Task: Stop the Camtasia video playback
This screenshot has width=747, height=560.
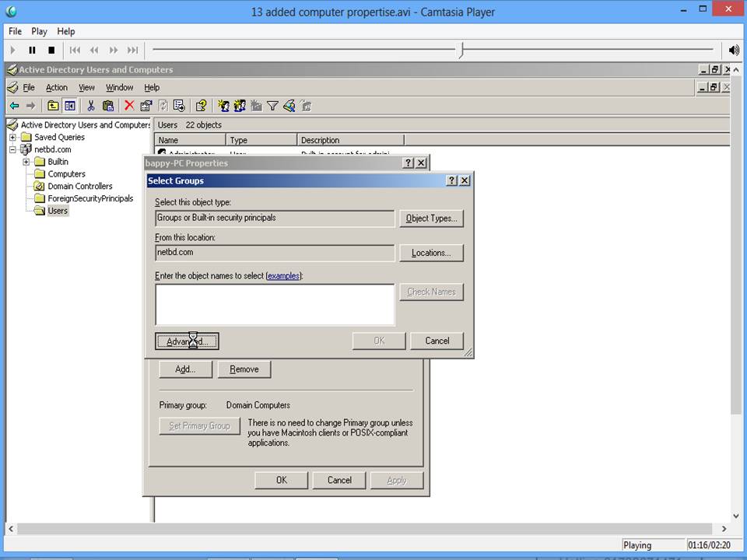Action: (x=51, y=50)
